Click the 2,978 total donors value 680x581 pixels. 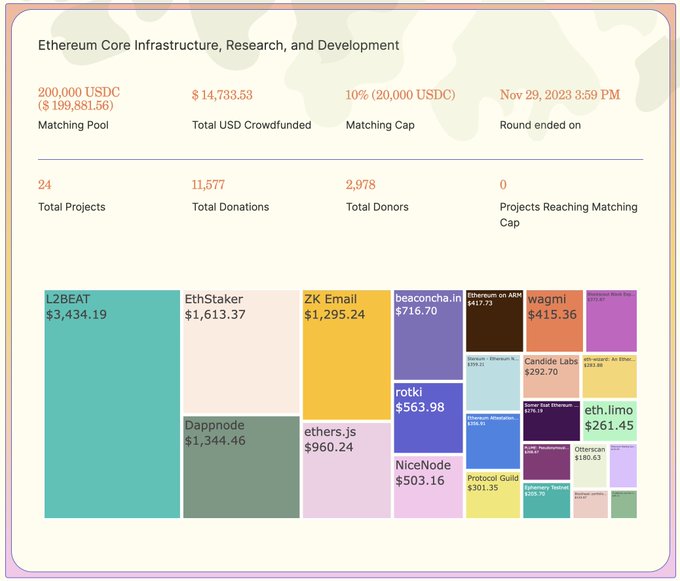coord(360,185)
